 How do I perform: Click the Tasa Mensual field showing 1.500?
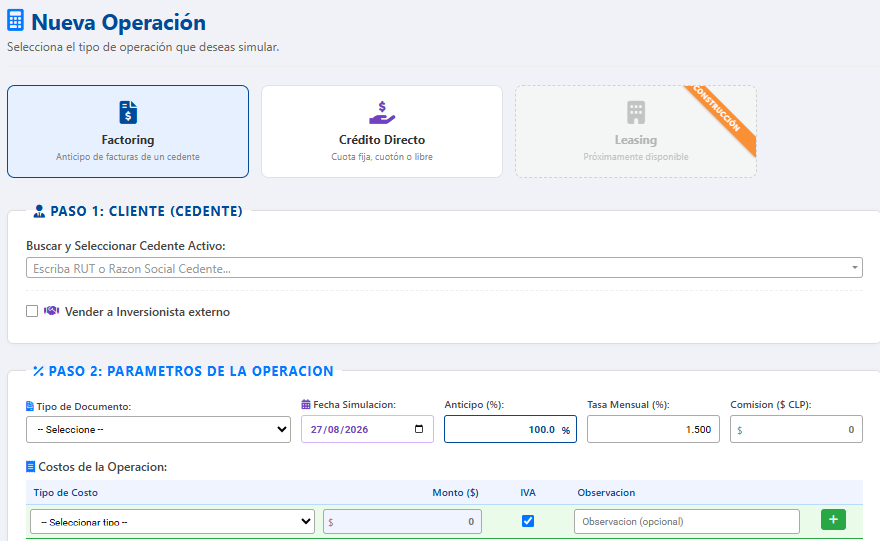653,429
